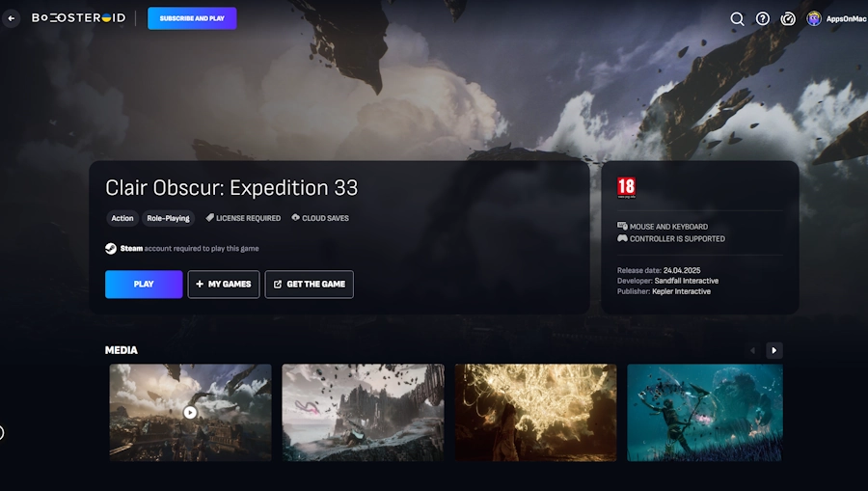Select the Action genre tag
868x491 pixels.
(x=122, y=218)
